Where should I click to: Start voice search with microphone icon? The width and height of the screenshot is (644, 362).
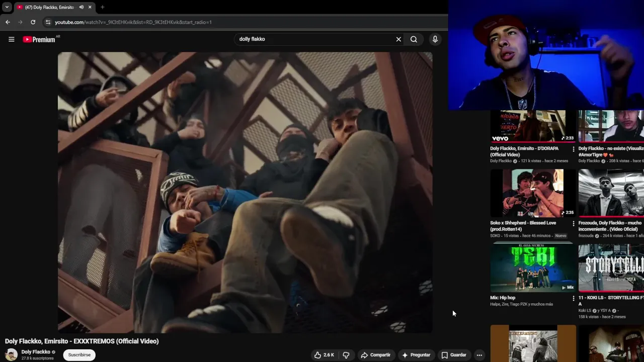pos(435,39)
